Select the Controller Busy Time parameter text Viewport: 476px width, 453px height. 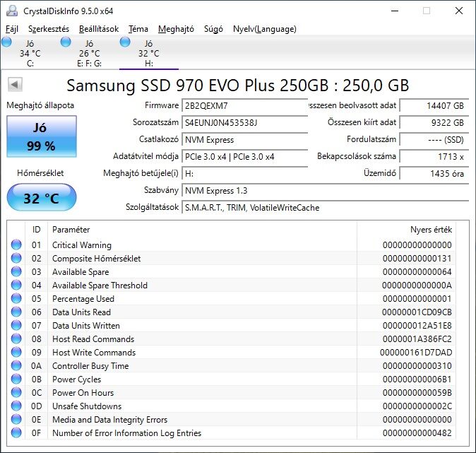click(x=90, y=366)
